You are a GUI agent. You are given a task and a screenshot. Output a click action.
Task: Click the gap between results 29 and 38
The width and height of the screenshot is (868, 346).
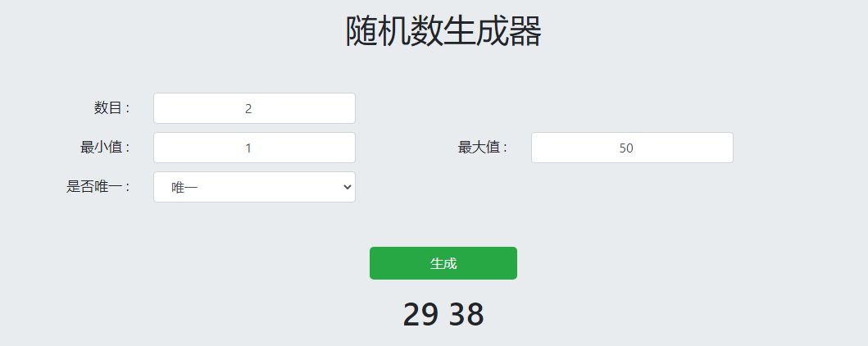(443, 315)
